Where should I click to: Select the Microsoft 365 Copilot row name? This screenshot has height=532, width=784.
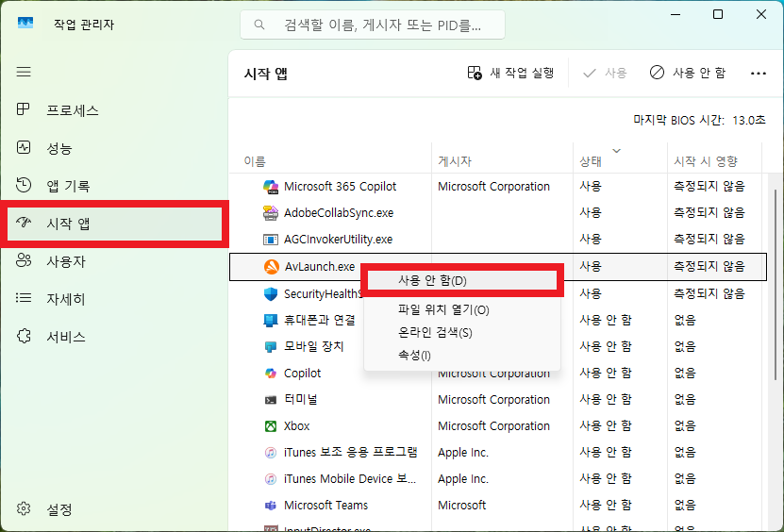point(340,187)
